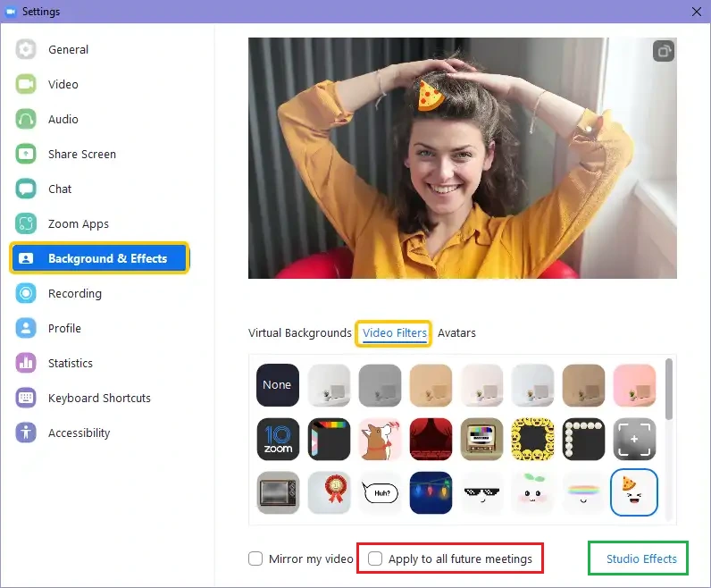The height and width of the screenshot is (588, 711).
Task: Switch to Virtual Backgrounds tab
Action: coord(299,332)
